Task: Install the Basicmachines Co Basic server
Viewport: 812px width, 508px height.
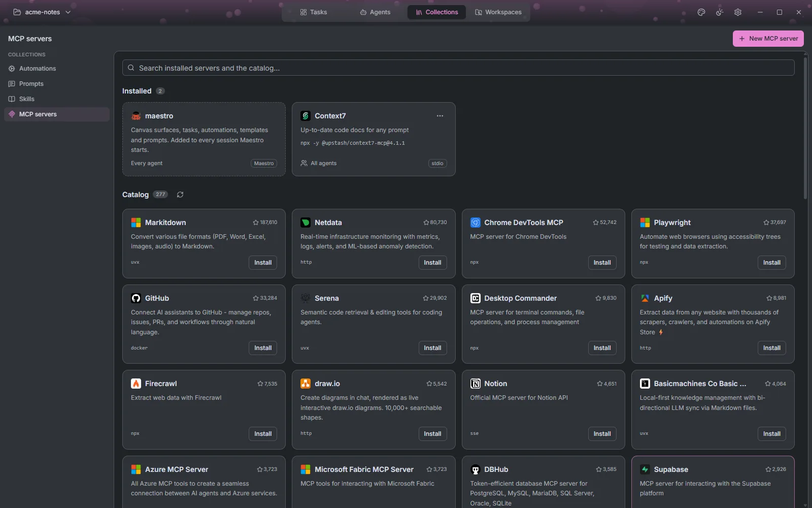Action: click(x=772, y=434)
